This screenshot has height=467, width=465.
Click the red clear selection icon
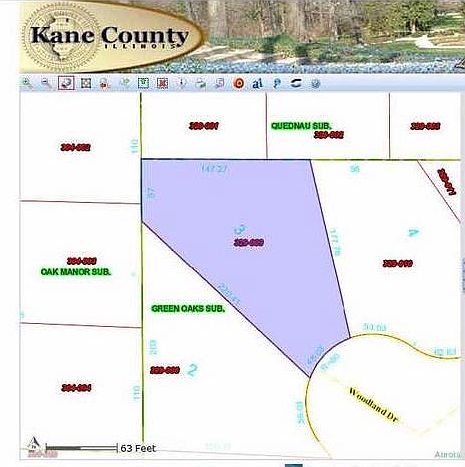[x=162, y=83]
